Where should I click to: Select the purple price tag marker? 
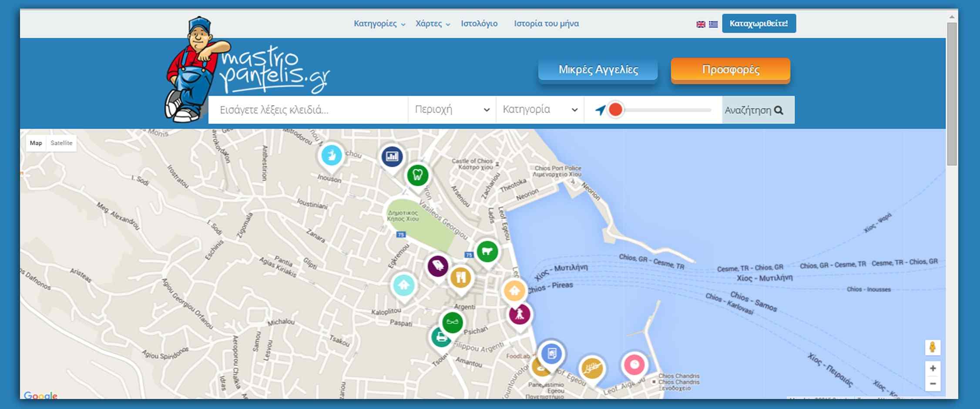tap(437, 266)
